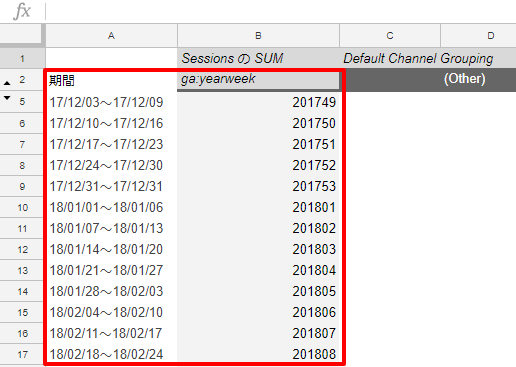The image size is (516, 367).
Task: Click the 'ga:yearweek' cell
Action: (258, 80)
